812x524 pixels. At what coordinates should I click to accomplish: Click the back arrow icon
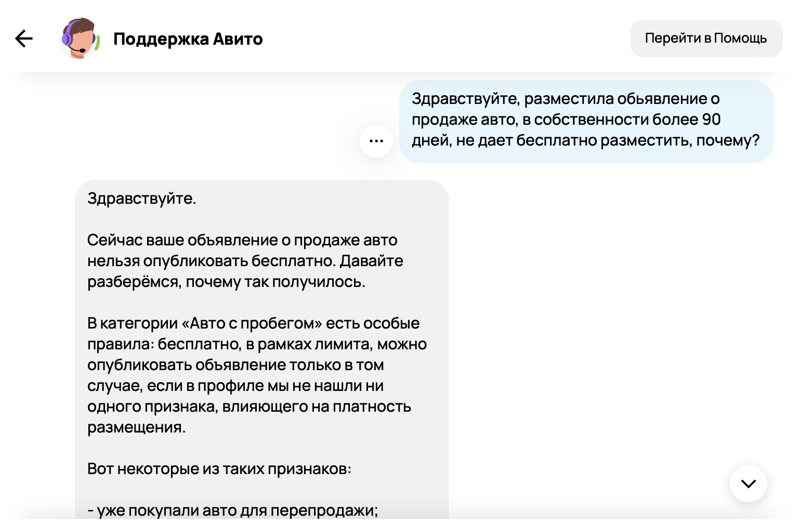24,38
